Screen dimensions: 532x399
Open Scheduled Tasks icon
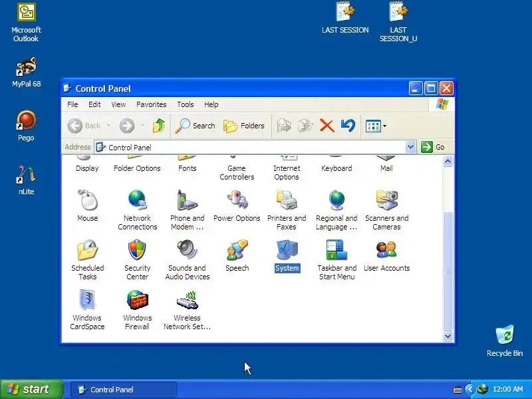[87, 250]
